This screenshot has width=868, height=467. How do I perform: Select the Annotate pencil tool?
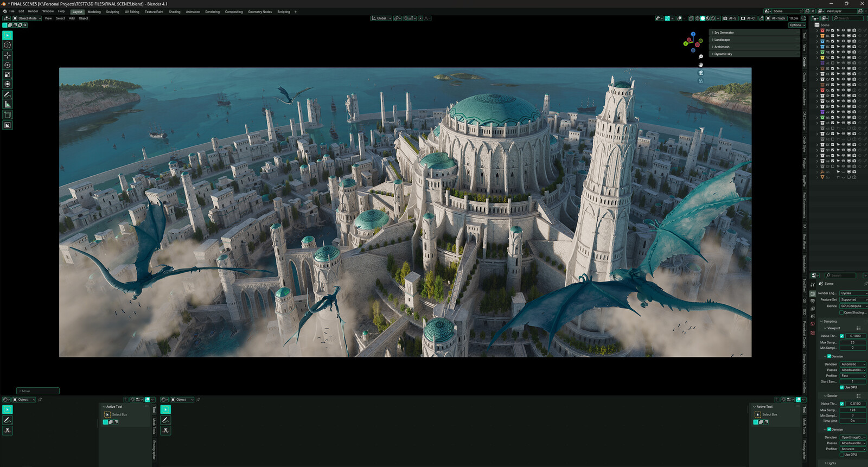click(x=8, y=95)
